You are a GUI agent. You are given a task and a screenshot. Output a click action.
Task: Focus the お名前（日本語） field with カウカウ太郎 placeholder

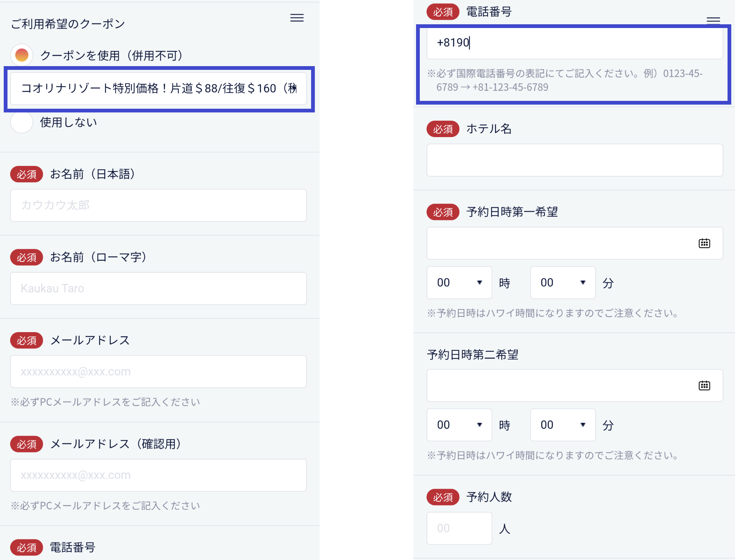pyautogui.click(x=158, y=205)
